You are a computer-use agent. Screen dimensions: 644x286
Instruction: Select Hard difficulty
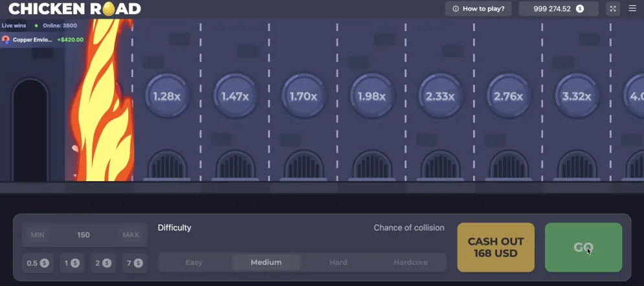[339, 262]
